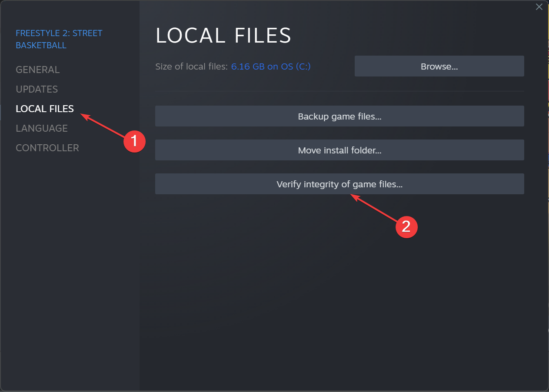Image resolution: width=549 pixels, height=392 pixels.
Task: Open the General settings tab
Action: (37, 70)
